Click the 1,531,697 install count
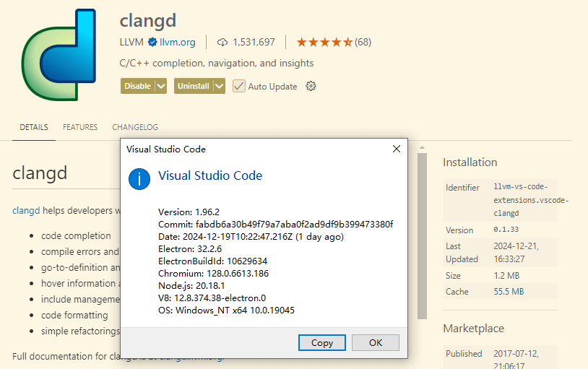 [x=254, y=42]
